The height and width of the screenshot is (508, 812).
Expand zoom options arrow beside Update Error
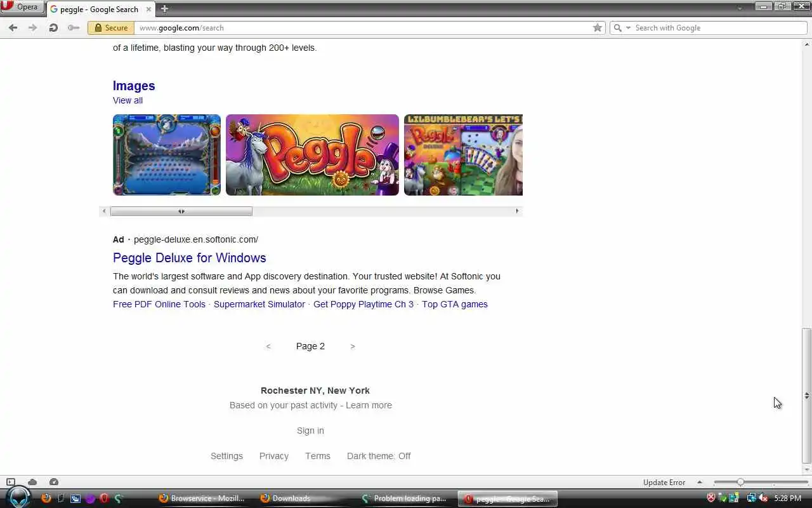(x=700, y=483)
